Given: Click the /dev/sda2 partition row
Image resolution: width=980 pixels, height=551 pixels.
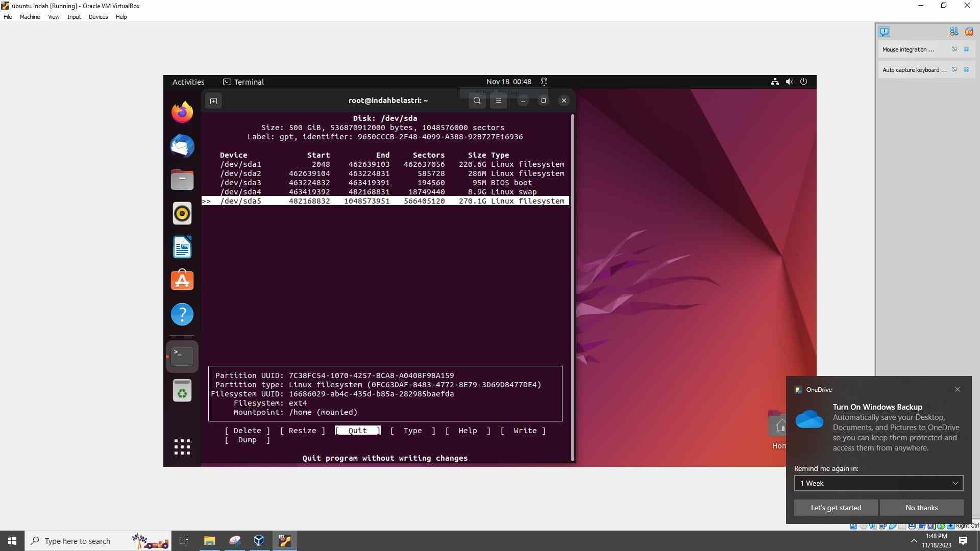Looking at the screenshot, I should tap(385, 173).
